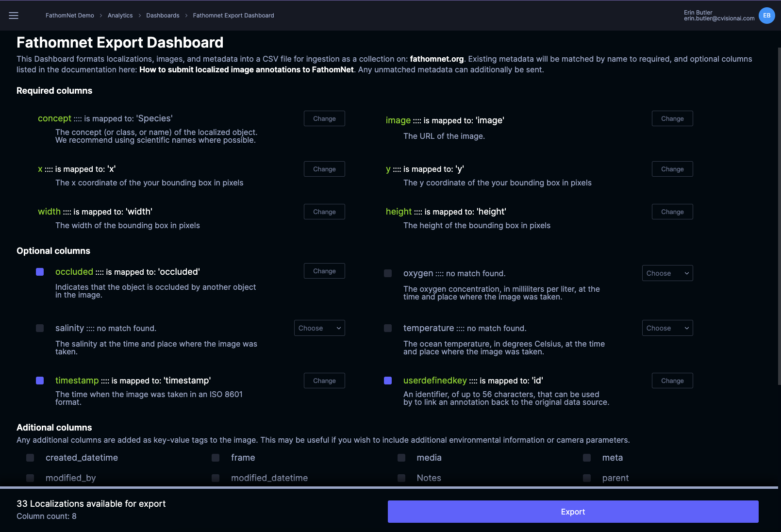Change the x column mapping

tap(324, 169)
